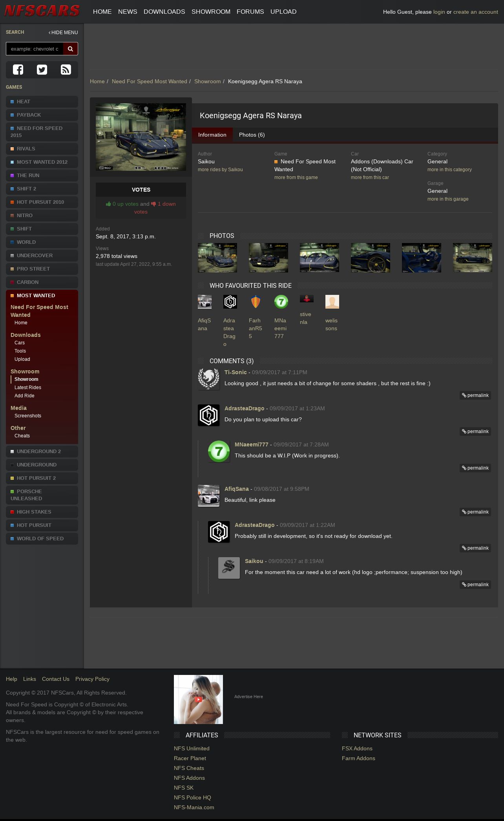Go to NEWS in top navigation
This screenshot has width=504, height=821.
[128, 12]
